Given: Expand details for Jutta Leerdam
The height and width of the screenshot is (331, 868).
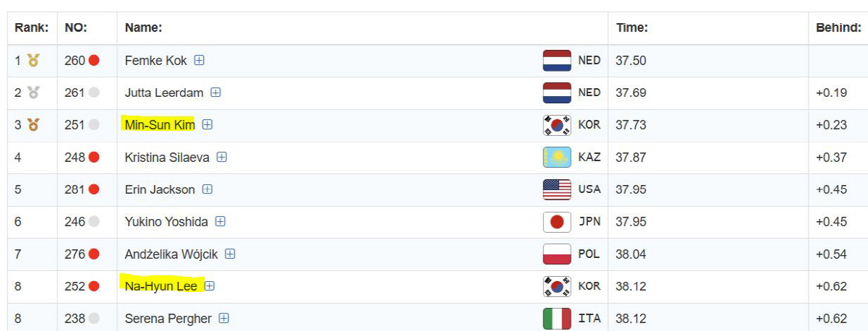Looking at the screenshot, I should (216, 93).
